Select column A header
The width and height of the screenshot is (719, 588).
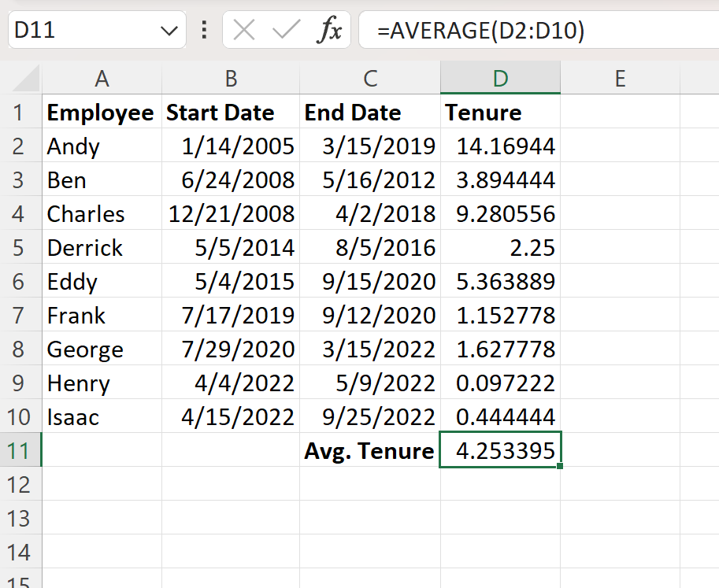(101, 78)
